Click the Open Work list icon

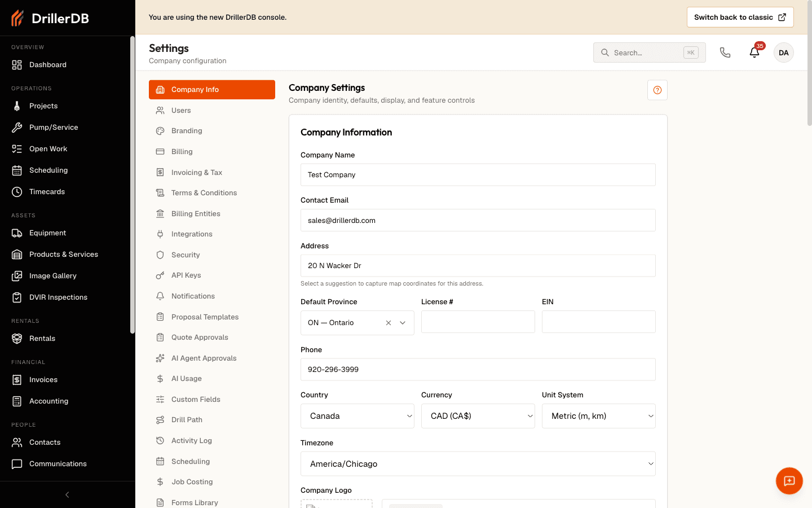pos(17,149)
